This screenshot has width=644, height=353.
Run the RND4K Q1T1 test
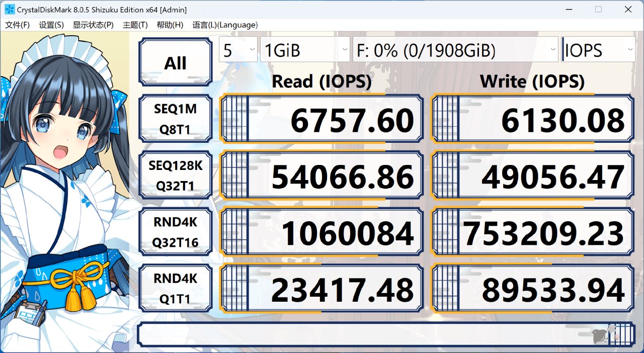tap(175, 288)
